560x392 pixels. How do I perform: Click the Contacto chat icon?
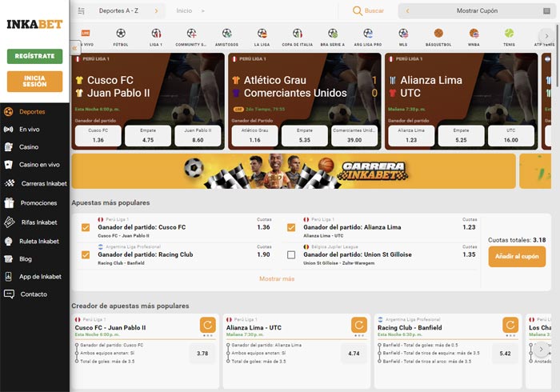pos(9,294)
